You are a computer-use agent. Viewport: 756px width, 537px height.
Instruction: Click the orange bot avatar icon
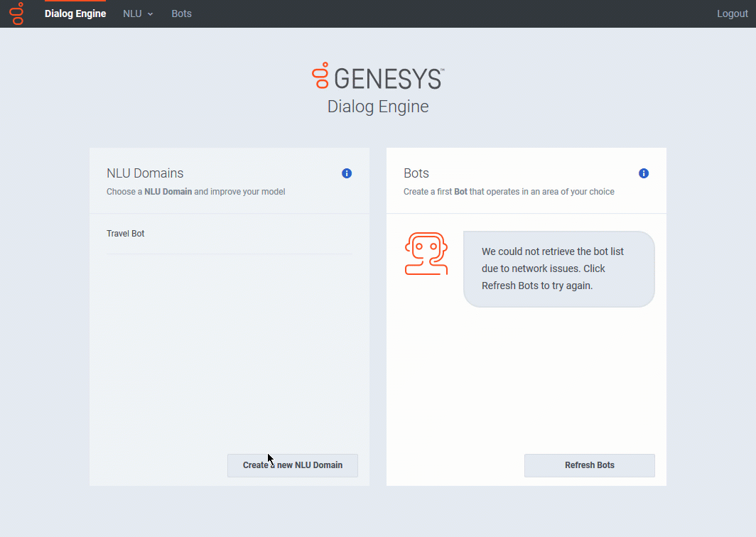[x=426, y=254]
